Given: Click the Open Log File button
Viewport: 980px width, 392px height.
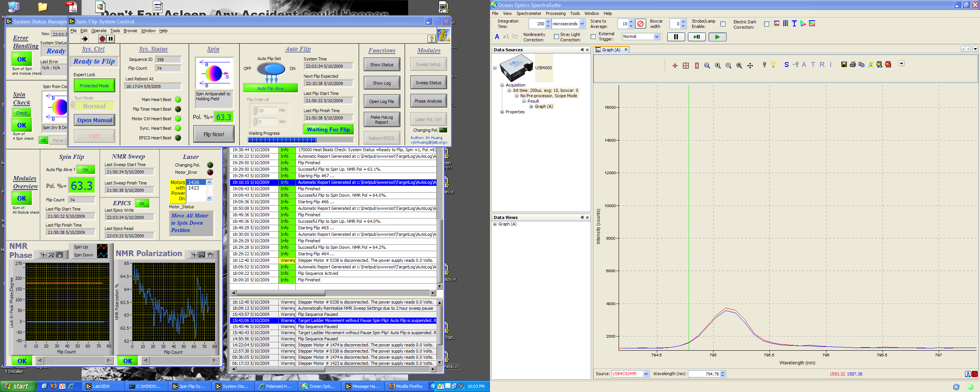Looking at the screenshot, I should tap(382, 101).
